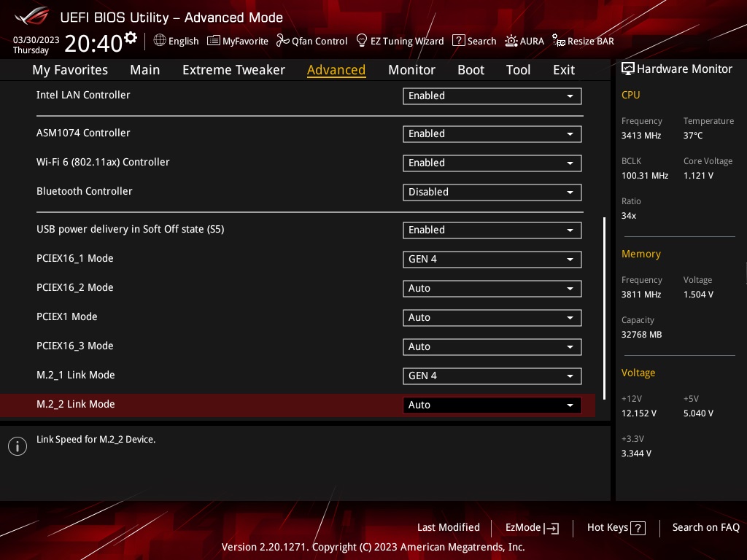
Task: Select Intel LAN Controller label
Action: coord(83,95)
